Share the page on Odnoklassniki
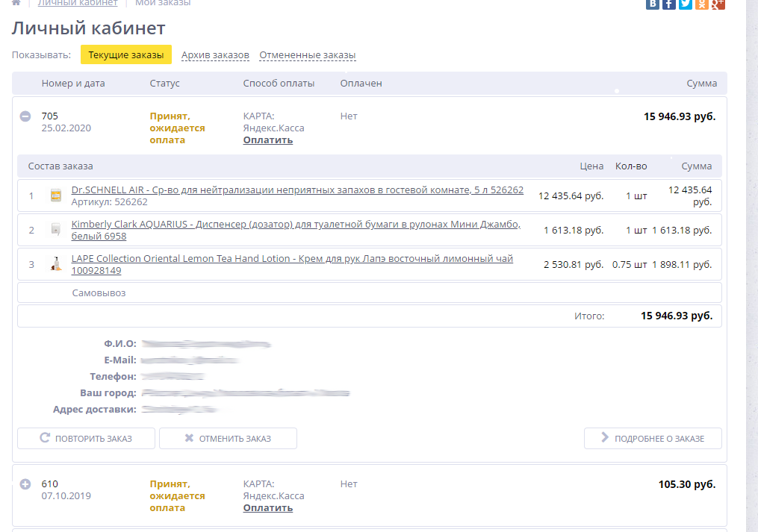758x532 pixels. coord(702,4)
